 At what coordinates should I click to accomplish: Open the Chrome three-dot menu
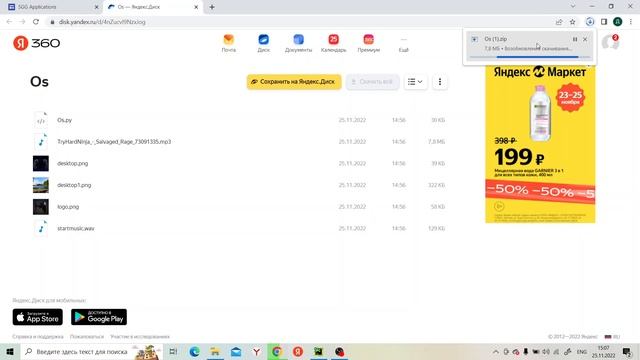[631, 22]
